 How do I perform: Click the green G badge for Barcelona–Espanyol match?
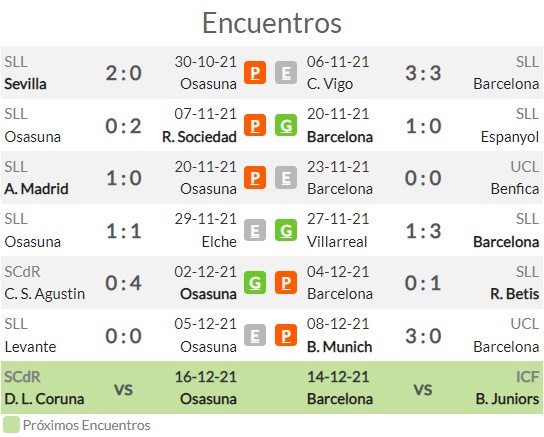(x=286, y=125)
